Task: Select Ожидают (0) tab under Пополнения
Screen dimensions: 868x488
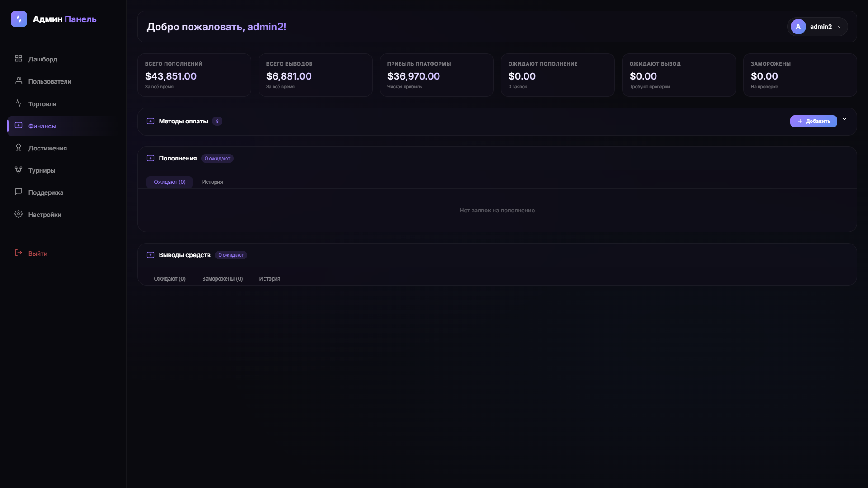Action: [x=170, y=182]
